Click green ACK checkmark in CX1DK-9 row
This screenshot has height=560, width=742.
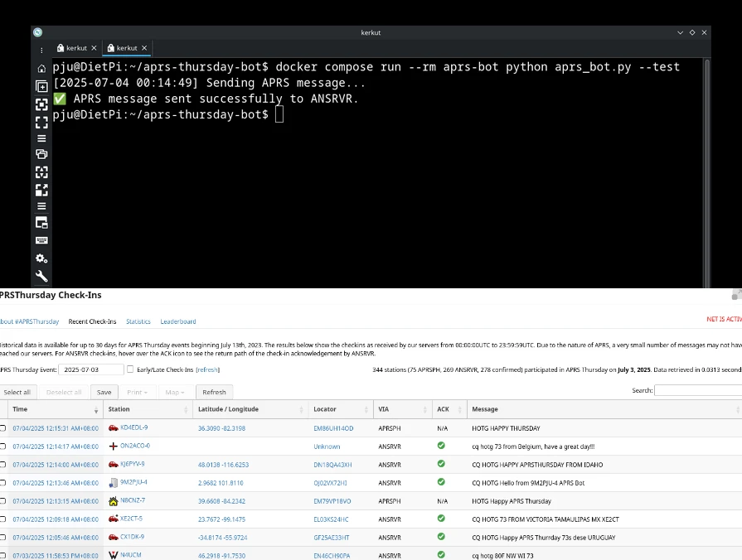click(441, 537)
